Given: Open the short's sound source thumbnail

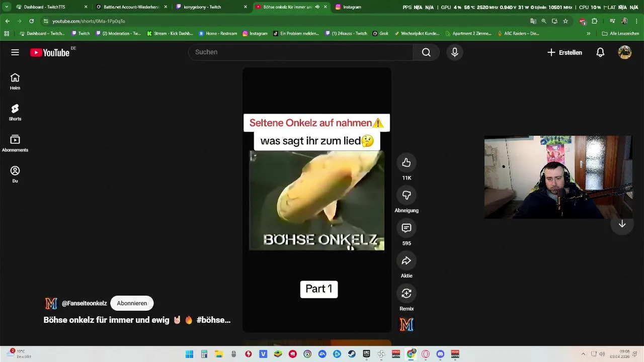Looking at the screenshot, I should [x=407, y=325].
